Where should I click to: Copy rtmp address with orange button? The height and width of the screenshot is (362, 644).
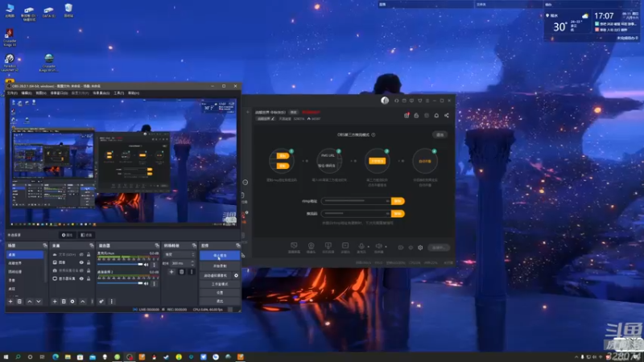pyautogui.click(x=398, y=201)
